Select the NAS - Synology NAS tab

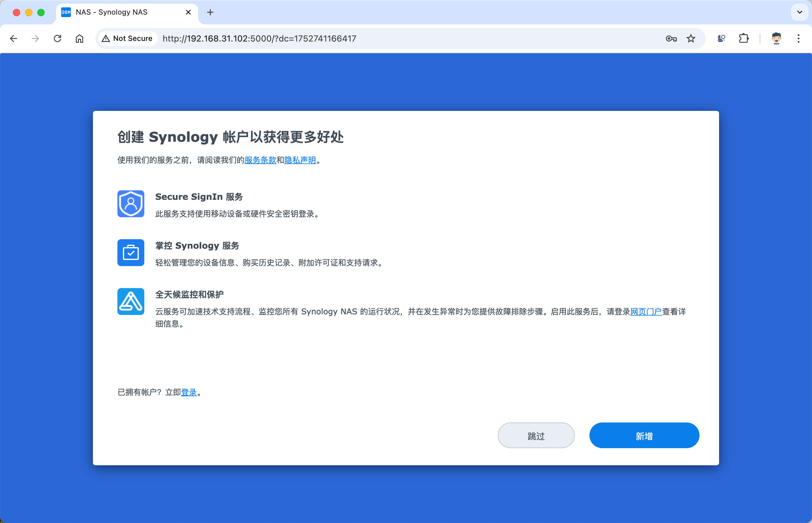pyautogui.click(x=127, y=12)
